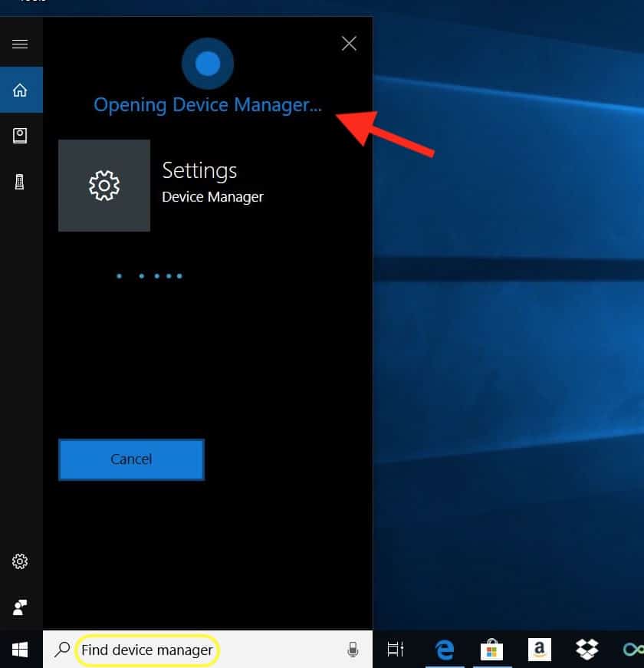Viewport: 644px width, 668px height.
Task: Launch Microsoft Edge from the taskbar
Action: coord(445,650)
